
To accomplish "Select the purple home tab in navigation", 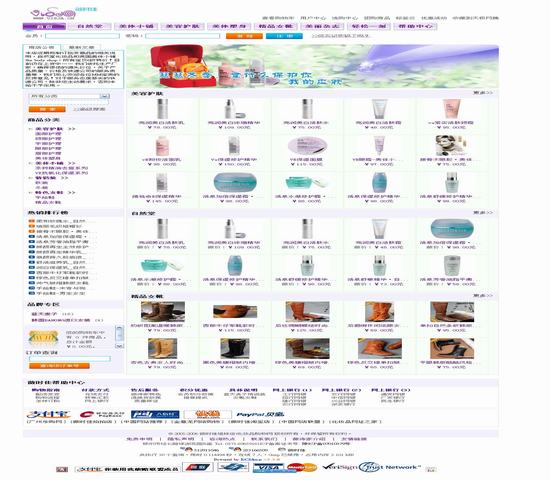I will click(x=44, y=26).
